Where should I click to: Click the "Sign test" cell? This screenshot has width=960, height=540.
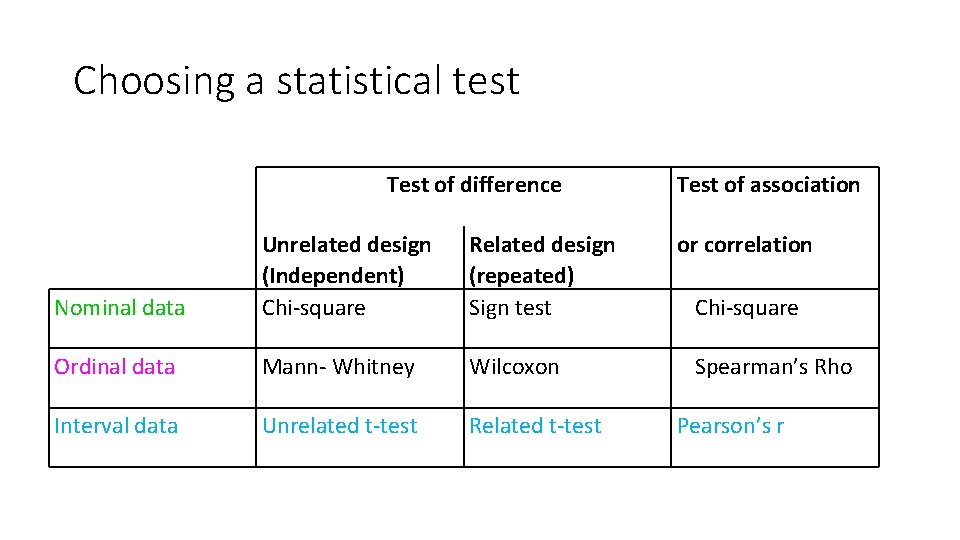[x=510, y=308]
